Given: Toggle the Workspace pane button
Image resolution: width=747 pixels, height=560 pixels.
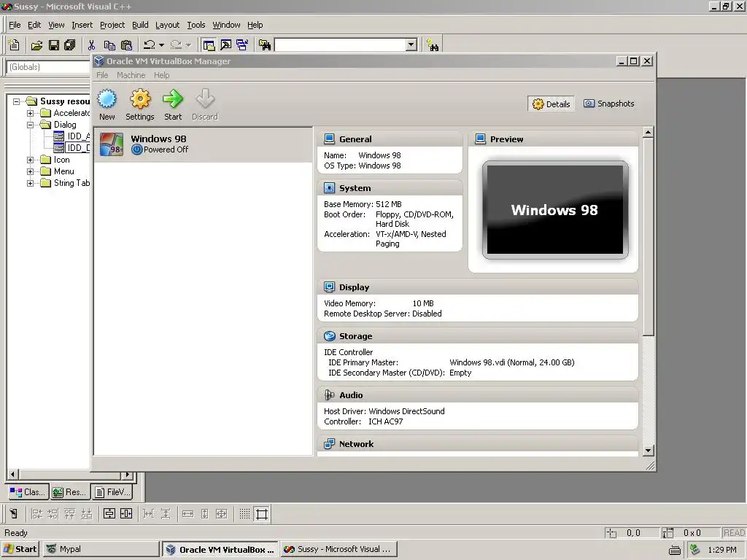Looking at the screenshot, I should coord(209,45).
